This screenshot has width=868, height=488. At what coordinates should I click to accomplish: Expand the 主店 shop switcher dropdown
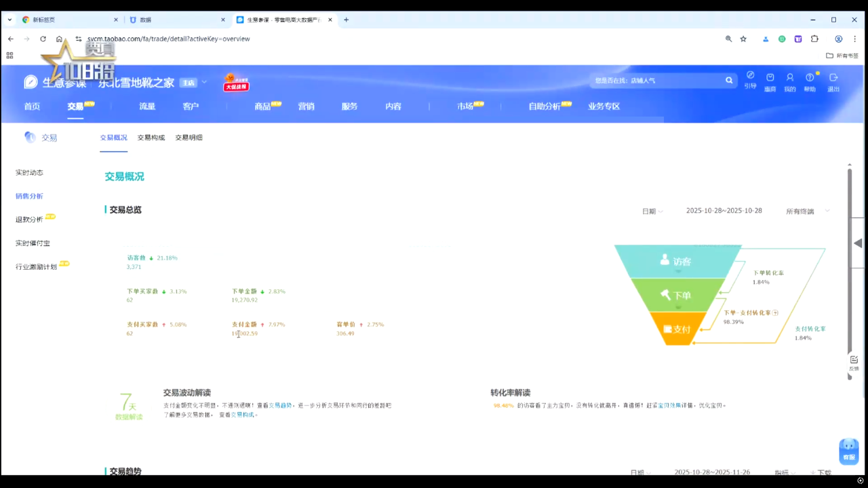tap(203, 83)
